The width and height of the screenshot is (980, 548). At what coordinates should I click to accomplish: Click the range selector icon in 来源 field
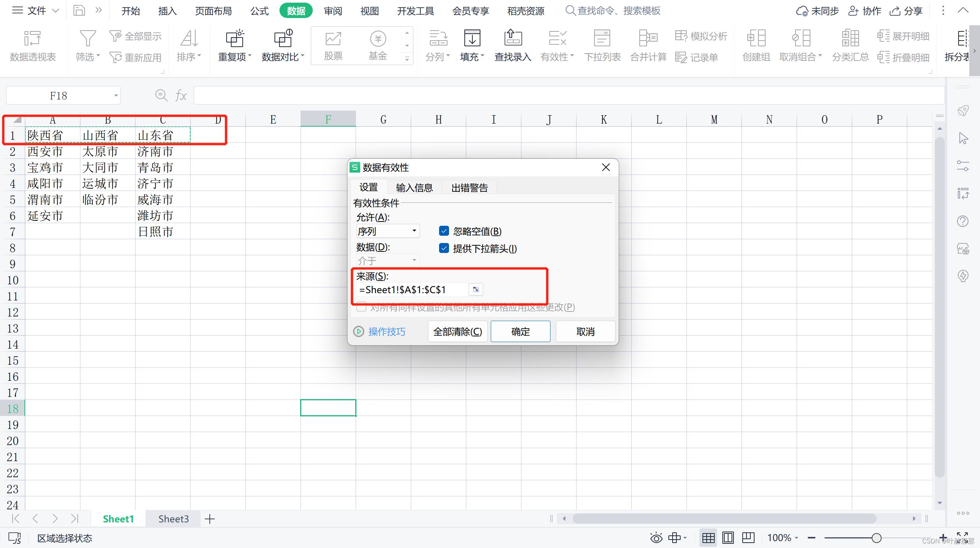click(476, 290)
